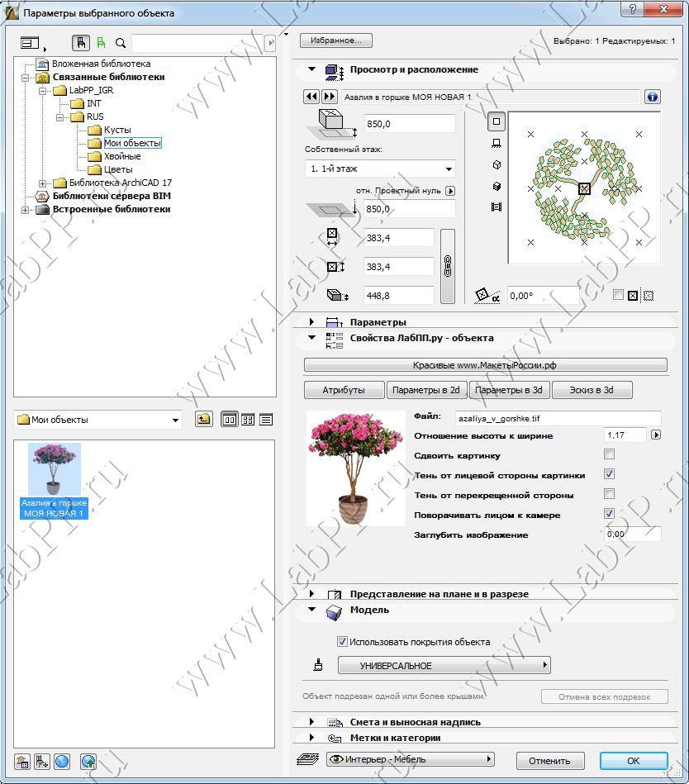Switch to small icons view mode
Image resolution: width=689 pixels, height=784 pixels.
coord(248,420)
